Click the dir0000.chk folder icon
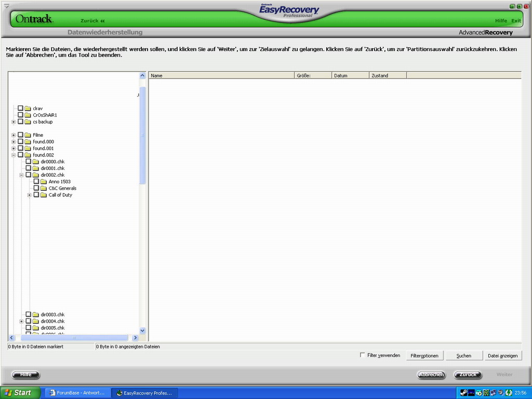 pos(36,162)
